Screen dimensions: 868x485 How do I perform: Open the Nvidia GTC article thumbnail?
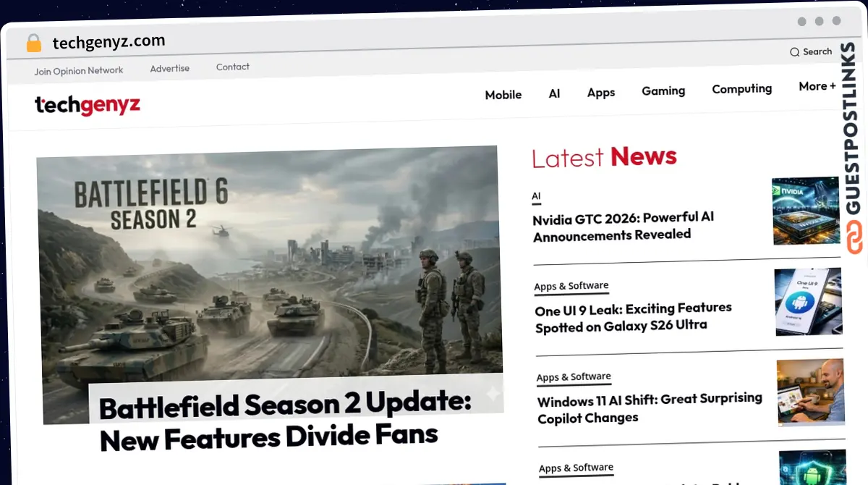[805, 211]
